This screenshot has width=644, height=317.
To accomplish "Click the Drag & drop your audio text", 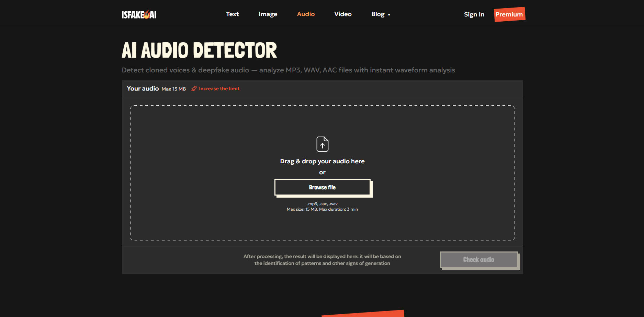I will pyautogui.click(x=322, y=161).
